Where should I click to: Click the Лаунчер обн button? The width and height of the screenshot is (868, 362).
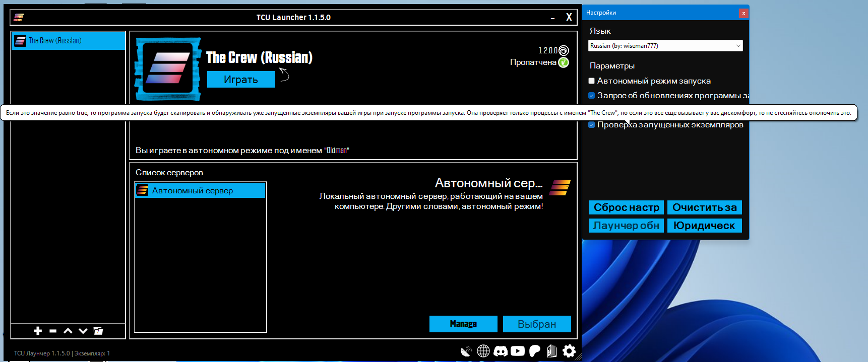627,226
